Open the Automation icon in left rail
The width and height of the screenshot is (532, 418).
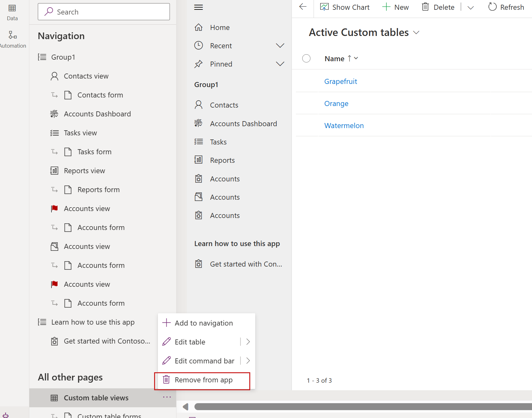(13, 35)
